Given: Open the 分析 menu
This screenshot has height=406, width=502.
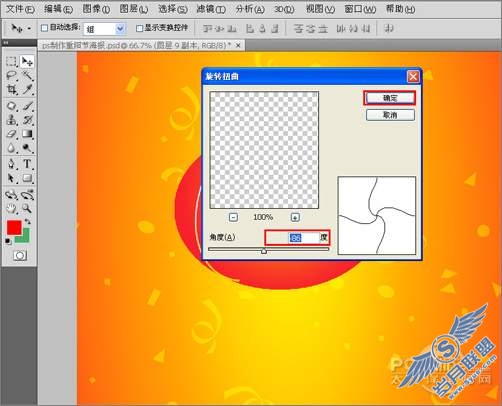Looking at the screenshot, I should [250, 9].
